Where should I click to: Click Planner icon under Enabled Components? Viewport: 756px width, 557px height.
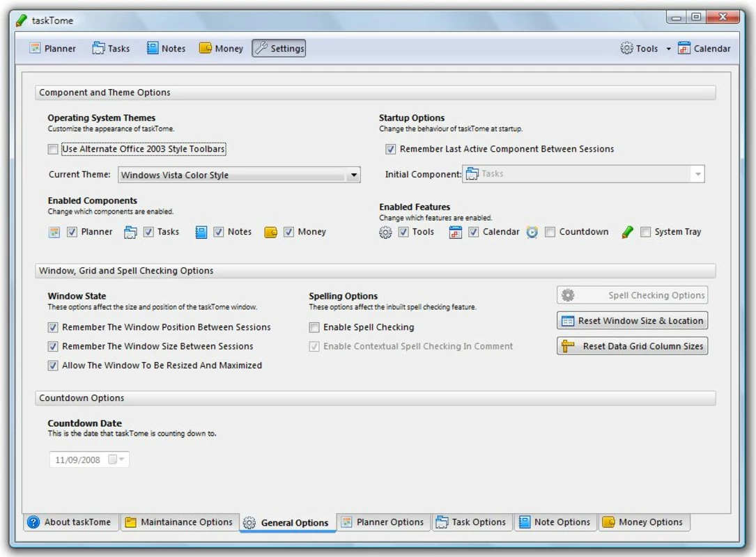point(54,233)
